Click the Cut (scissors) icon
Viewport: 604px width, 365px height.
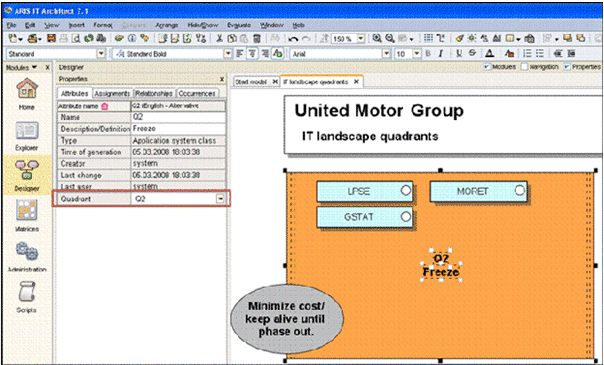[219, 39]
